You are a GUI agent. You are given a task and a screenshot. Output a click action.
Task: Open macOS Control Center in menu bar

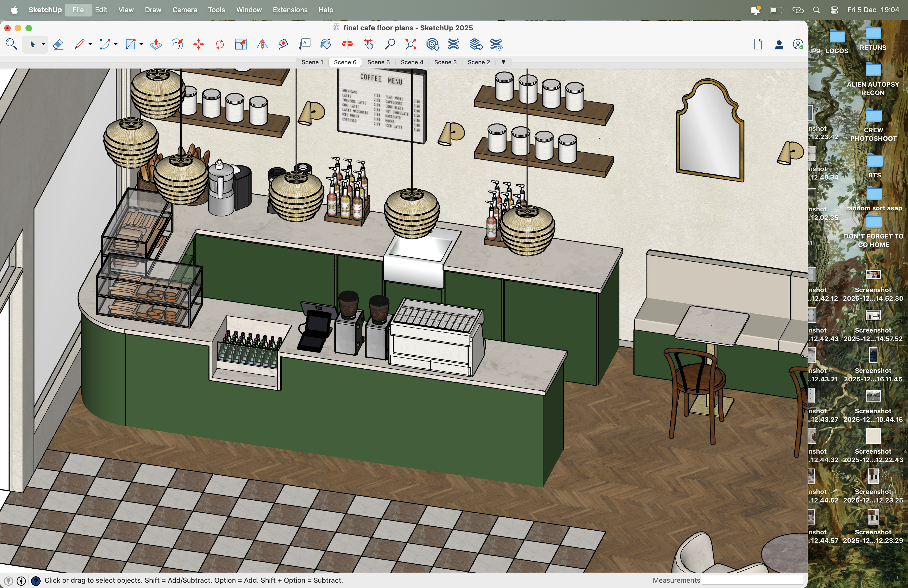pyautogui.click(x=834, y=10)
